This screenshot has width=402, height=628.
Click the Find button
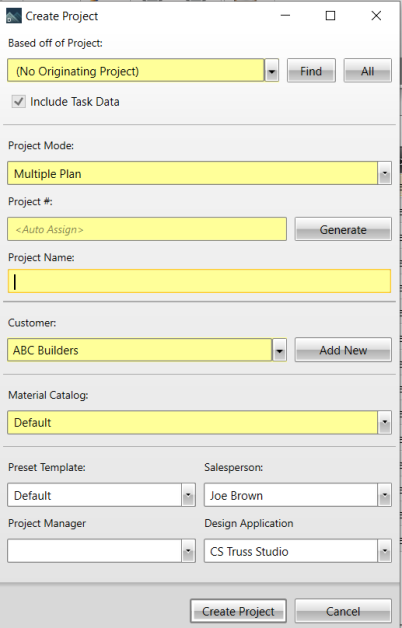(311, 71)
